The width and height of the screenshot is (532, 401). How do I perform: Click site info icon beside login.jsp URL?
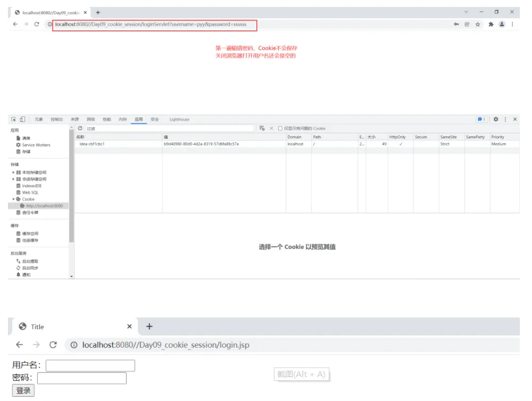(x=73, y=345)
